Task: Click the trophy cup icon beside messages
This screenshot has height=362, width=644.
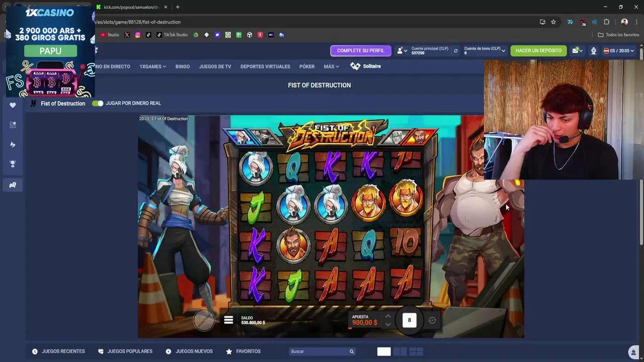Action: coord(593,51)
